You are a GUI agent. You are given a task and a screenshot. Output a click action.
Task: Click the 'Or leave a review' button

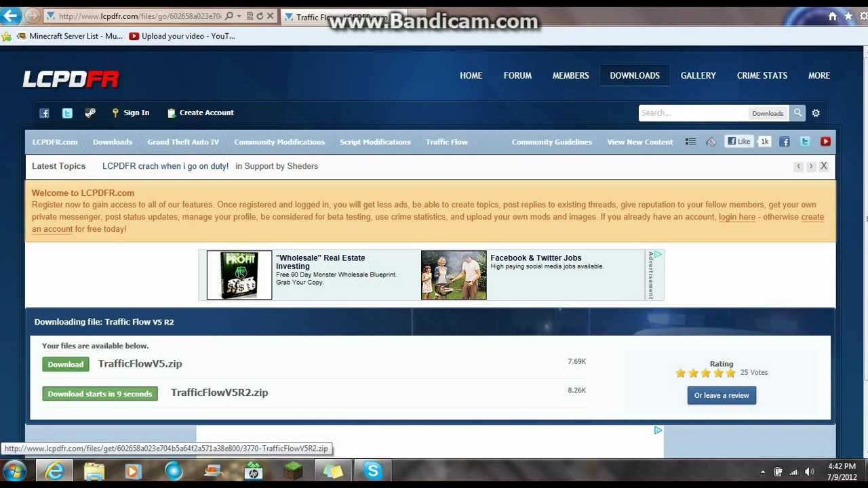tap(722, 395)
